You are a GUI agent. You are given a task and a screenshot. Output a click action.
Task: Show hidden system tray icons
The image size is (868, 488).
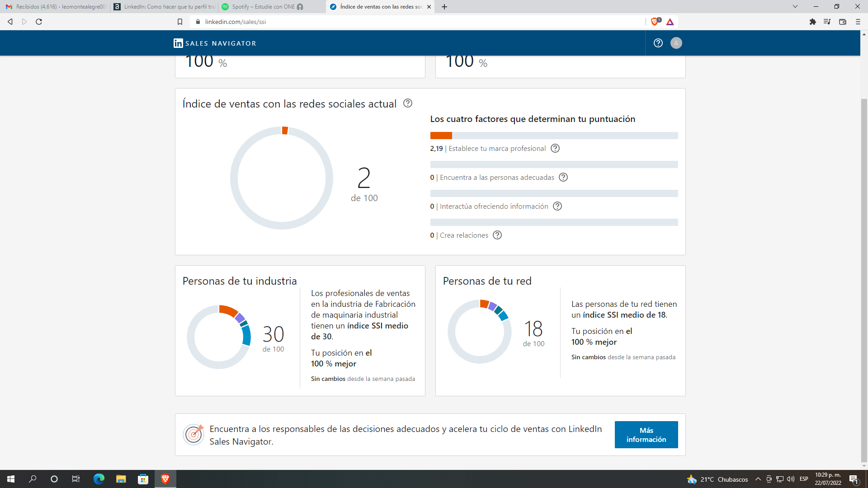pyautogui.click(x=758, y=479)
